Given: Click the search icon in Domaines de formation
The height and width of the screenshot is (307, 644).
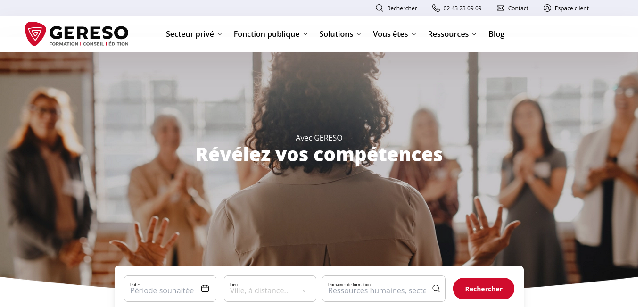Looking at the screenshot, I should coord(436,289).
